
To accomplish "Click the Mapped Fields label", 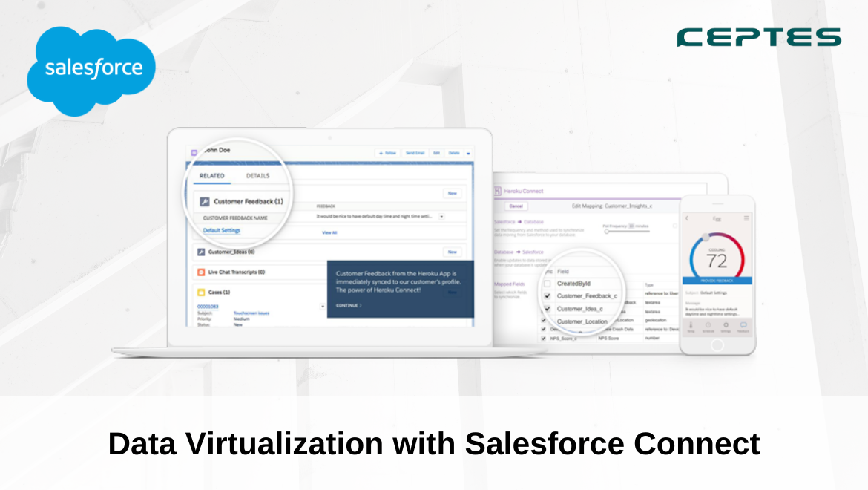I will (x=509, y=284).
